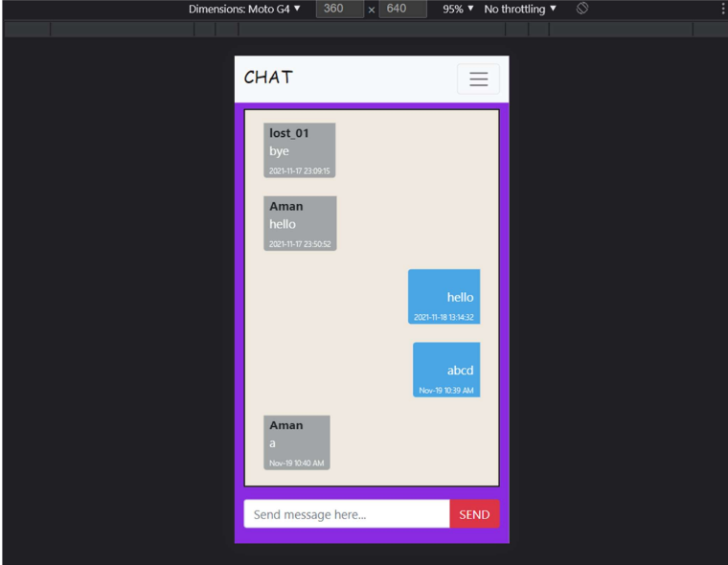The height and width of the screenshot is (565, 728).
Task: Select the blue hello sent message bubble
Action: pos(444,296)
